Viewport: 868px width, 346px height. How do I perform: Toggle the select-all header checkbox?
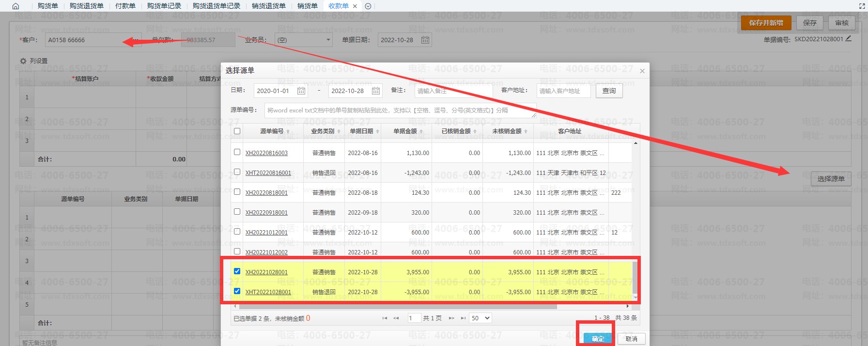237,131
